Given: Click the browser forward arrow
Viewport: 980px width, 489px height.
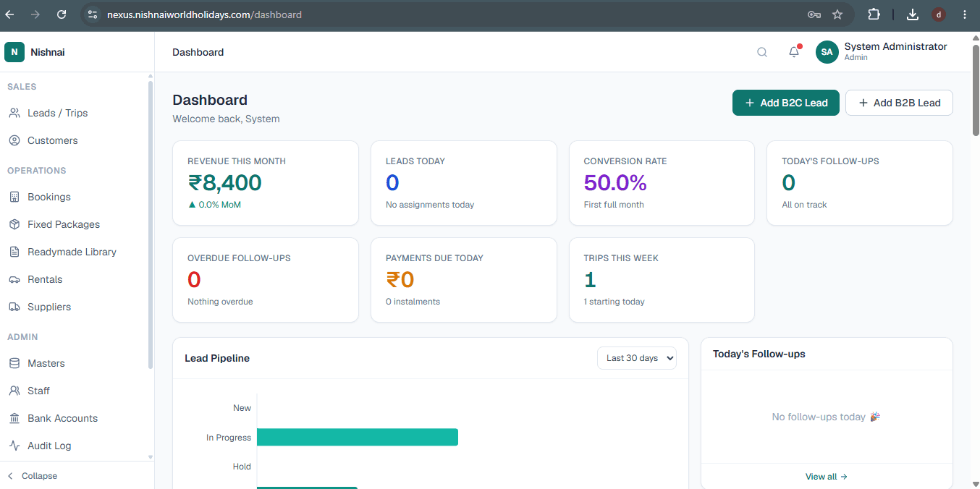Looking at the screenshot, I should tap(35, 14).
